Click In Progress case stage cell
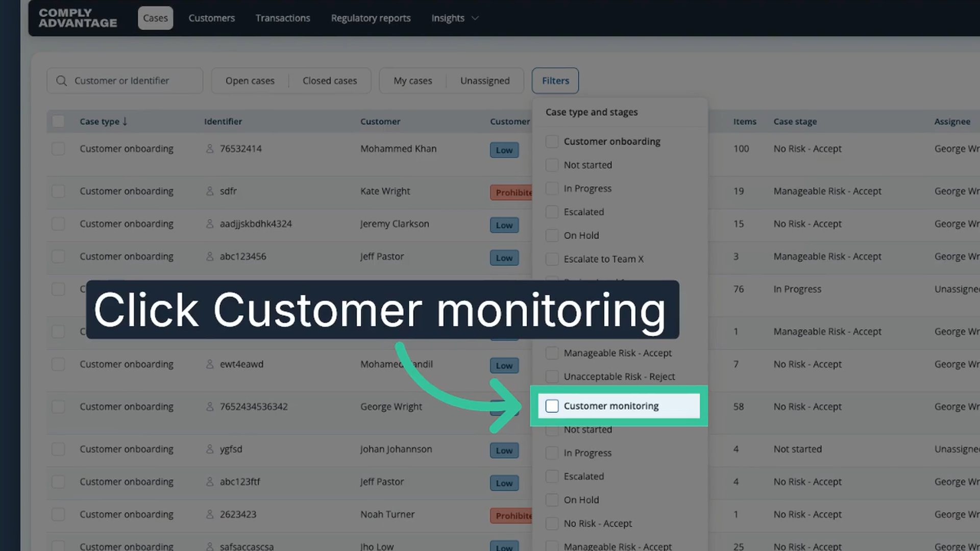Screen dimensions: 980x551 797,289
